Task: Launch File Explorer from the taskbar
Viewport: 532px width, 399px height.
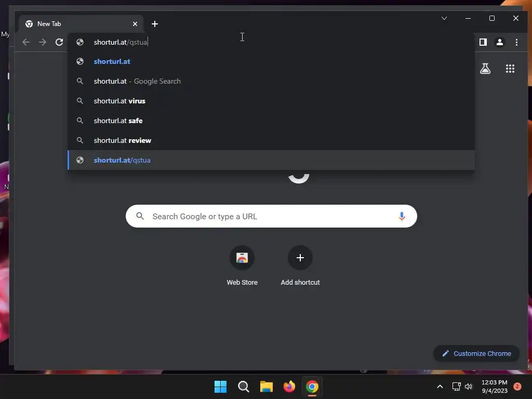Action: pyautogui.click(x=267, y=387)
